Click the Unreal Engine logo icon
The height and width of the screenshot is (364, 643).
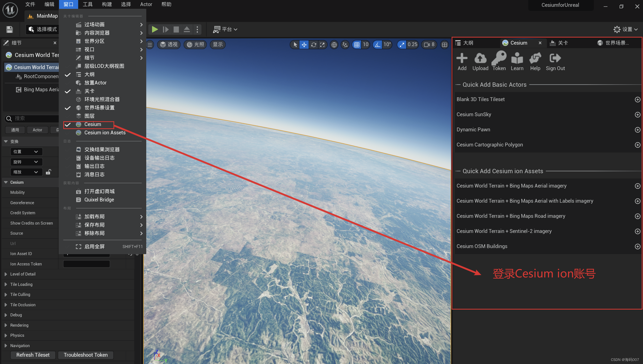(10, 10)
